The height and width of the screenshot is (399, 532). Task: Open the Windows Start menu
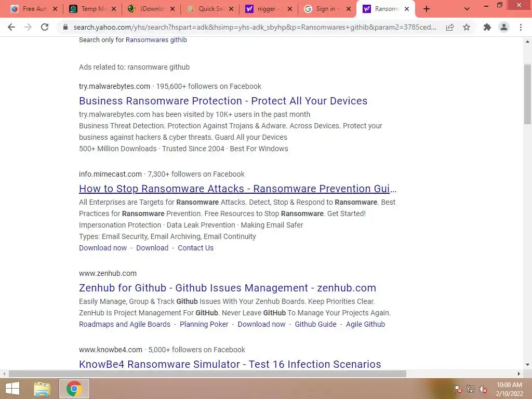coord(12,389)
